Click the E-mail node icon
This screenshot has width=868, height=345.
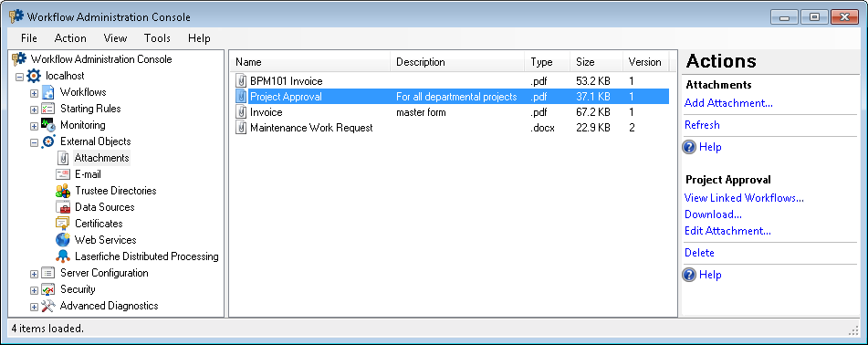tap(63, 174)
